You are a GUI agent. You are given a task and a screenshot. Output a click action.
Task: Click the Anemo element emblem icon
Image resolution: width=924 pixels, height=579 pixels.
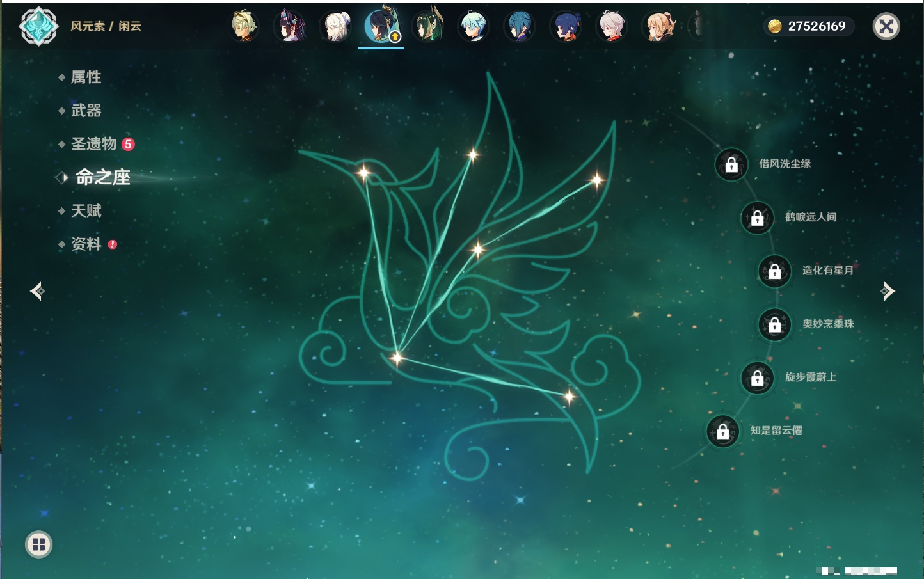point(38,26)
